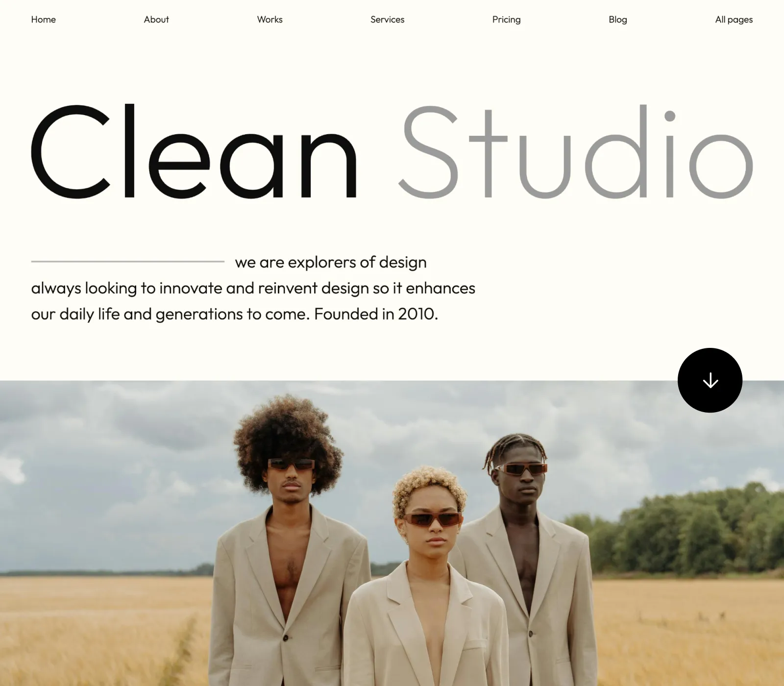Open the Home page link

click(x=44, y=20)
